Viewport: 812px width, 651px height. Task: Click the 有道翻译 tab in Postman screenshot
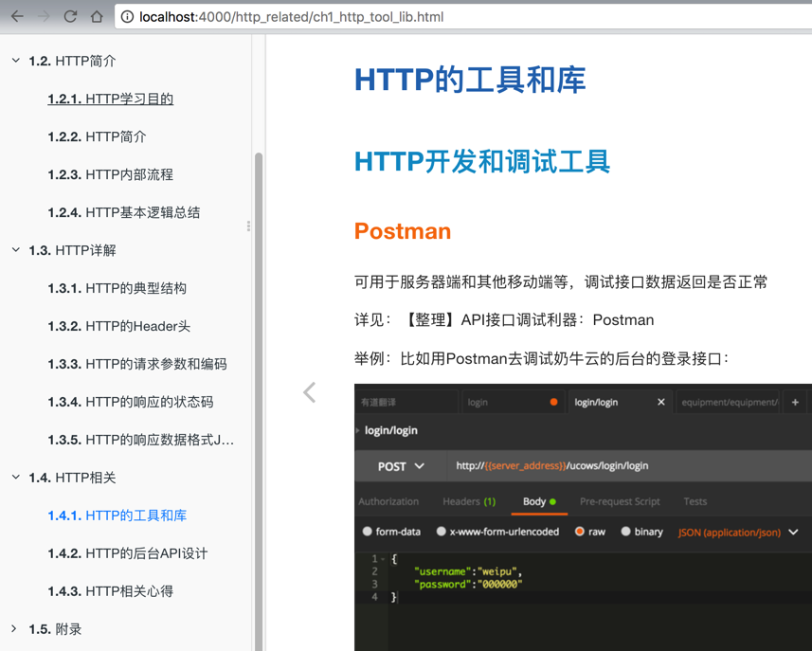(x=406, y=402)
